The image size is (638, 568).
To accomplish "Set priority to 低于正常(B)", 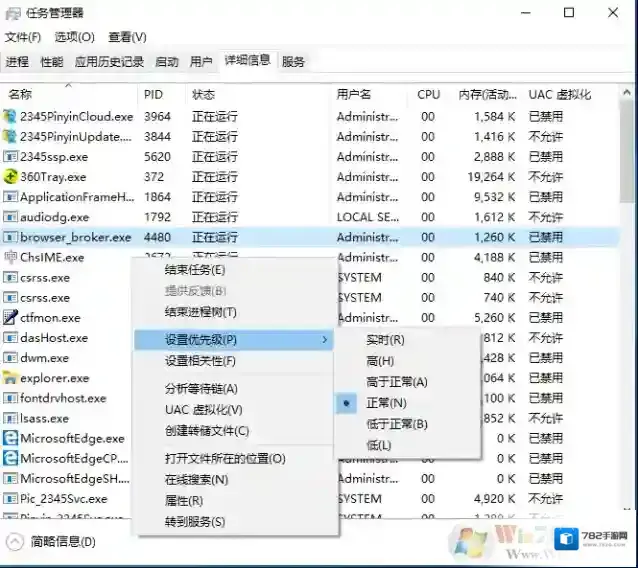I will (397, 424).
